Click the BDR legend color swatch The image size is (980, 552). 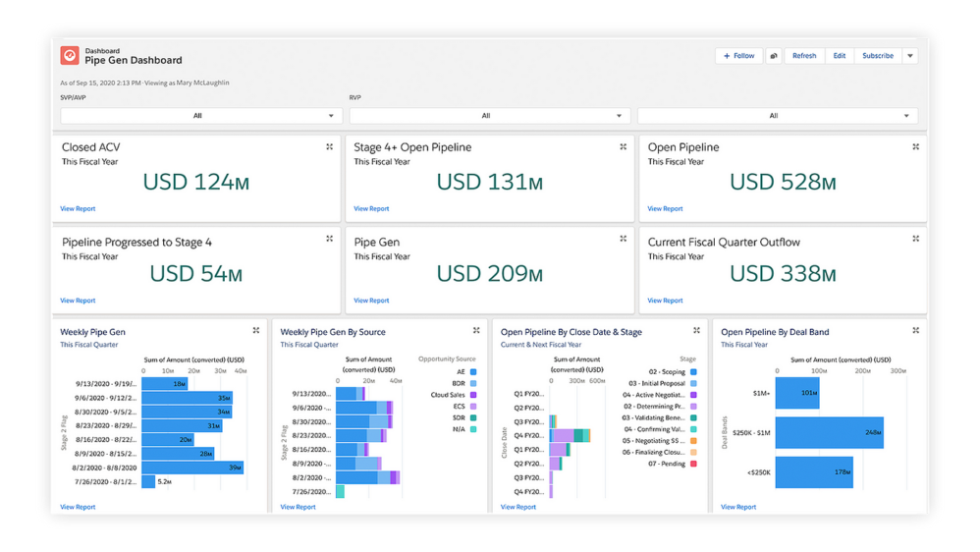pyautogui.click(x=473, y=383)
